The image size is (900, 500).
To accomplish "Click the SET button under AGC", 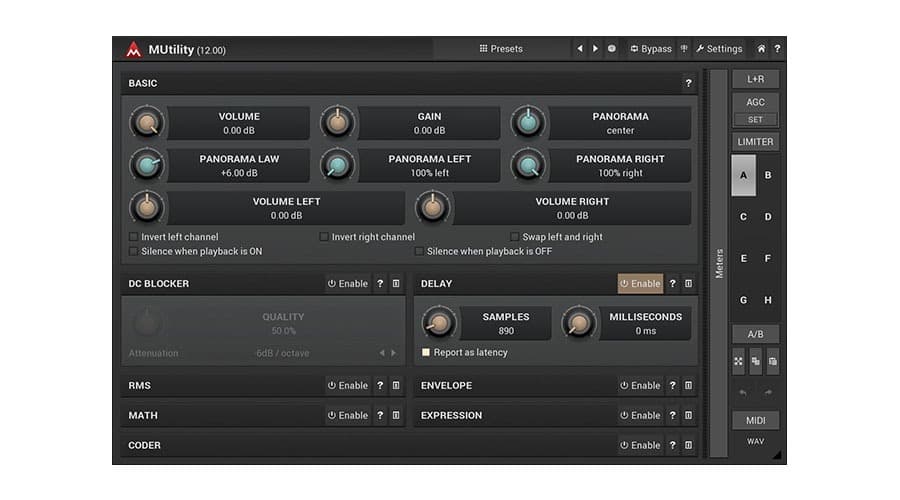I will point(755,120).
